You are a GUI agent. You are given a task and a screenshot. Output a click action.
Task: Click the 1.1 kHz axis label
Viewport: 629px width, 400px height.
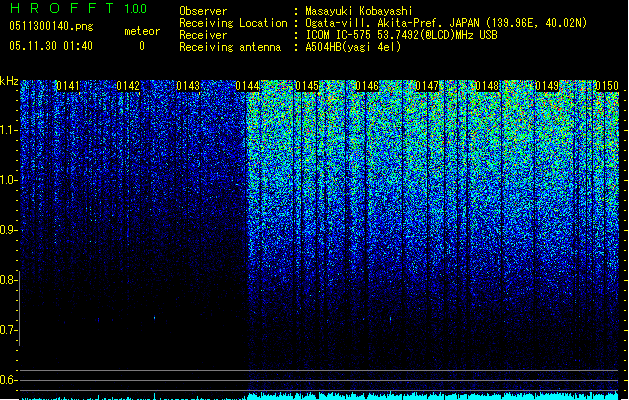pyautogui.click(x=9, y=130)
